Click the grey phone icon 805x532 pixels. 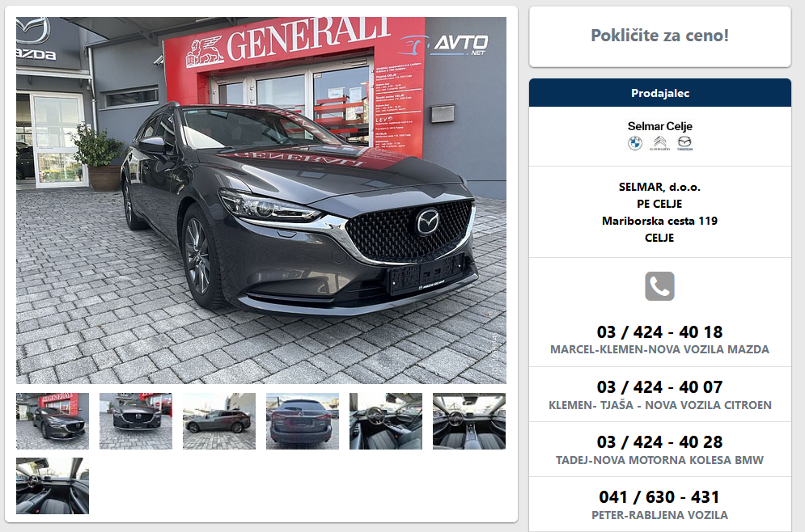(659, 286)
